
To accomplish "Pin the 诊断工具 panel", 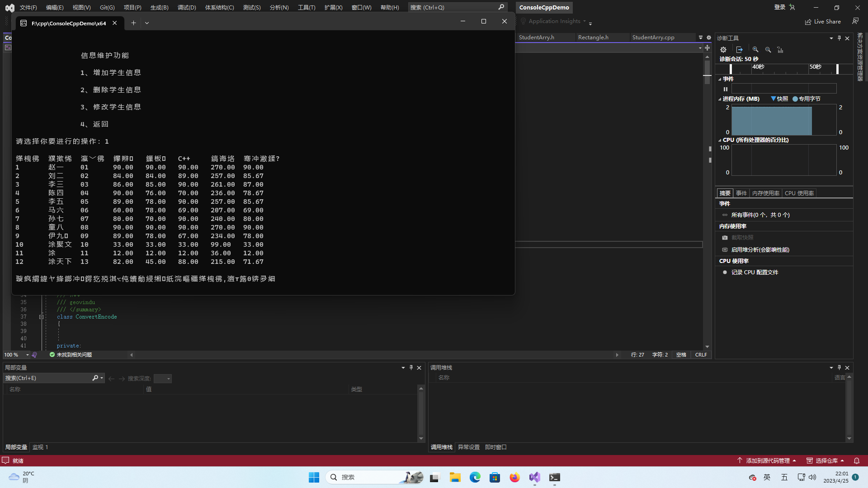I will coord(839,38).
